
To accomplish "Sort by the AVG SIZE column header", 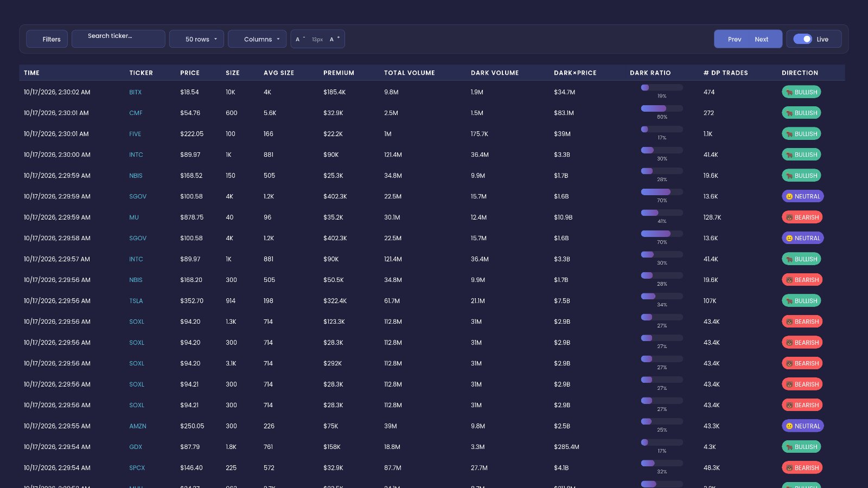I will click(x=279, y=73).
